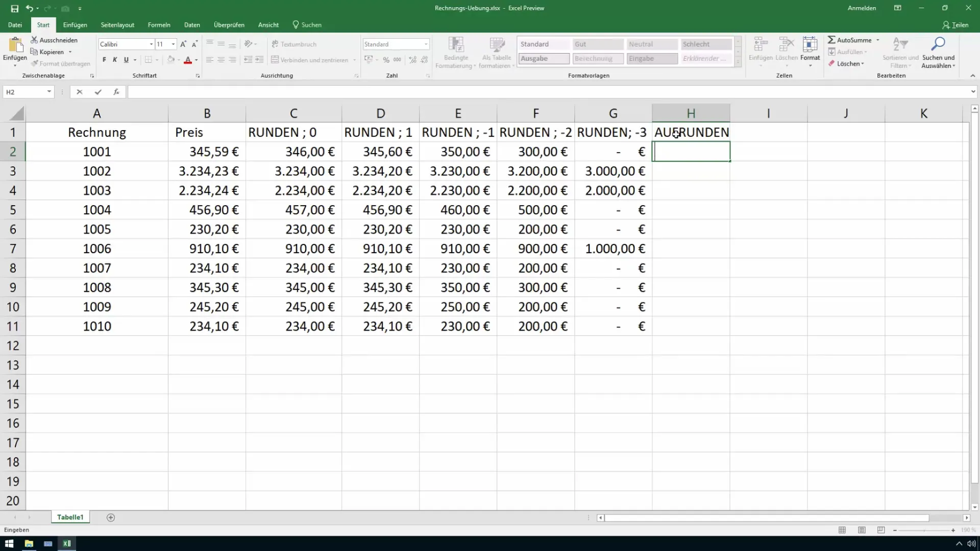The image size is (980, 551).
Task: Switch to the Einfügen tab
Action: pos(75,24)
